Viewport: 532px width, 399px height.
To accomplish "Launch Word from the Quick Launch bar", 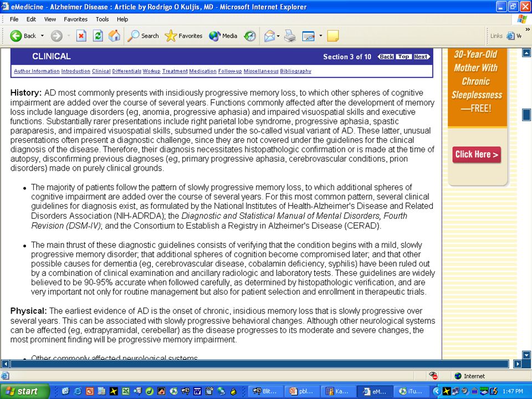I will tap(197, 391).
